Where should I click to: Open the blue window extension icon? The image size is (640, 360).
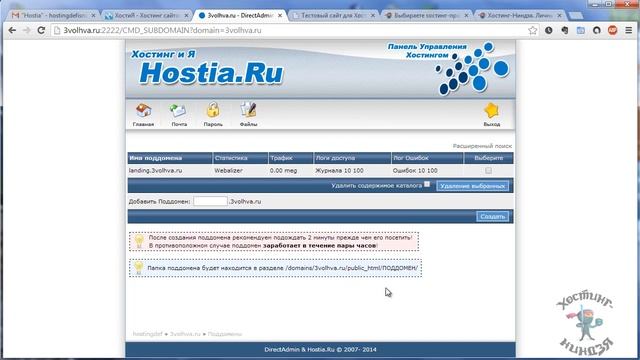click(x=580, y=31)
